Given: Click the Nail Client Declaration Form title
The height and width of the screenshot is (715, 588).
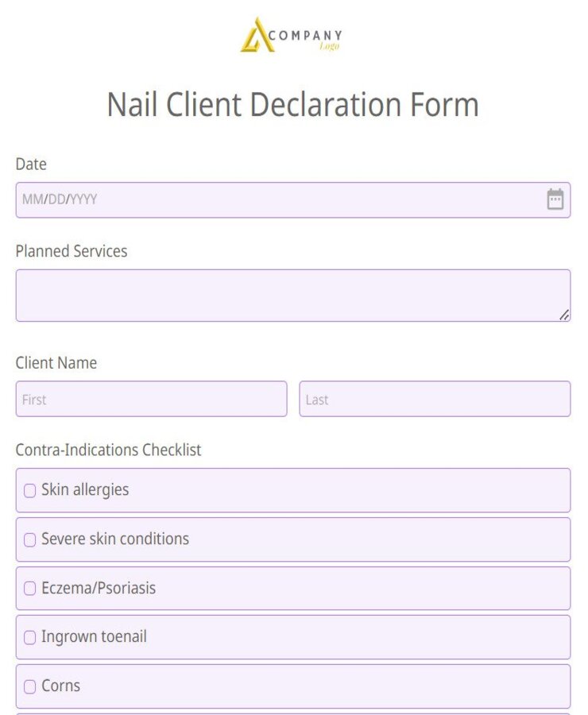Looking at the screenshot, I should [293, 104].
